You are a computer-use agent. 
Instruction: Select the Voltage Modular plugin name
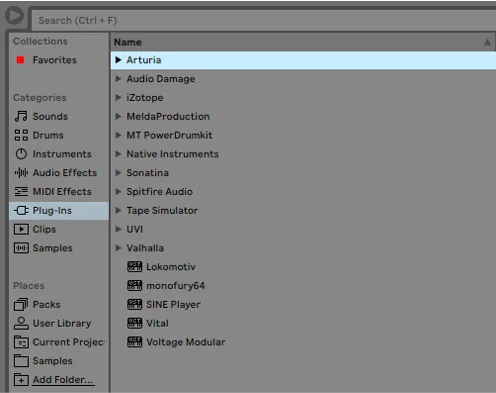pos(186,342)
